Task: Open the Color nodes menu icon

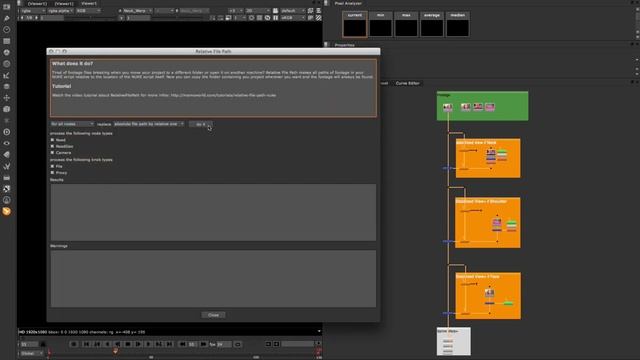Action: pyautogui.click(x=7, y=52)
